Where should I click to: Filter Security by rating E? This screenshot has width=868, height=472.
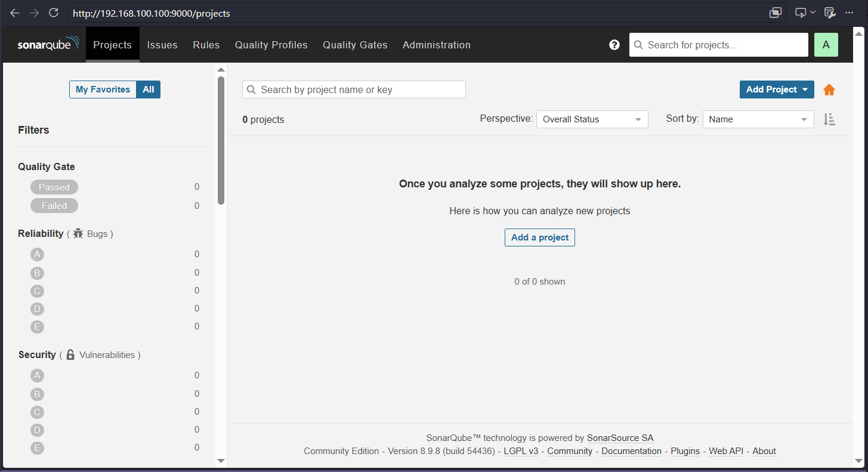pos(38,448)
